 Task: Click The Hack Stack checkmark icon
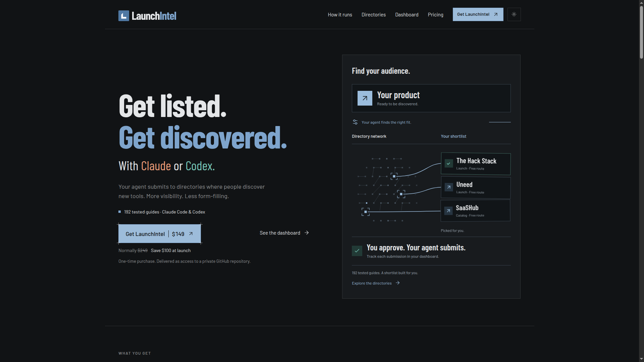tap(449, 164)
